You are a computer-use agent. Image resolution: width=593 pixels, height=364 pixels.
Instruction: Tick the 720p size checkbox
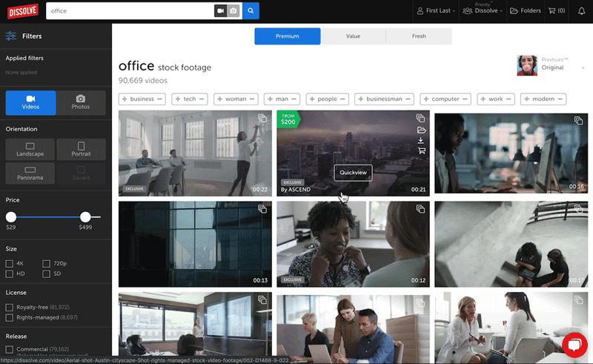(46, 263)
